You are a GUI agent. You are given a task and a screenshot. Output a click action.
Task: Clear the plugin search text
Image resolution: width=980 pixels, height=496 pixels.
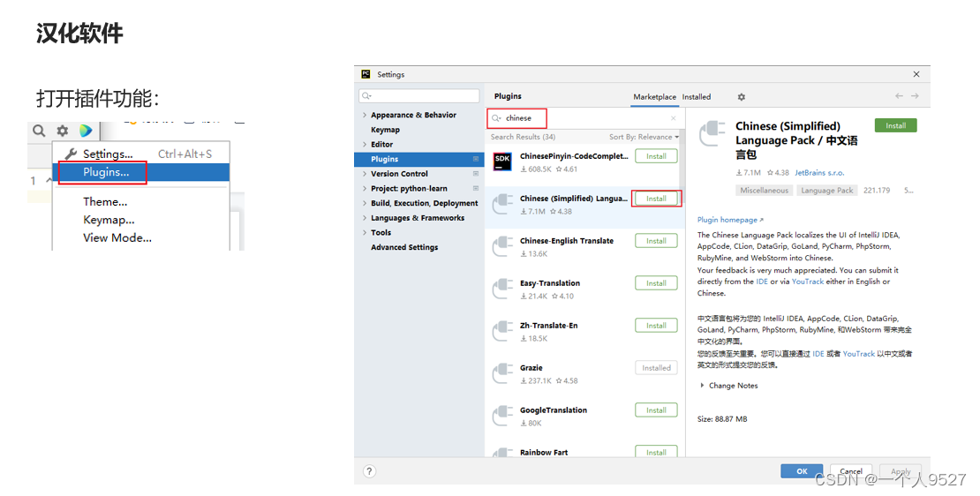(x=673, y=118)
